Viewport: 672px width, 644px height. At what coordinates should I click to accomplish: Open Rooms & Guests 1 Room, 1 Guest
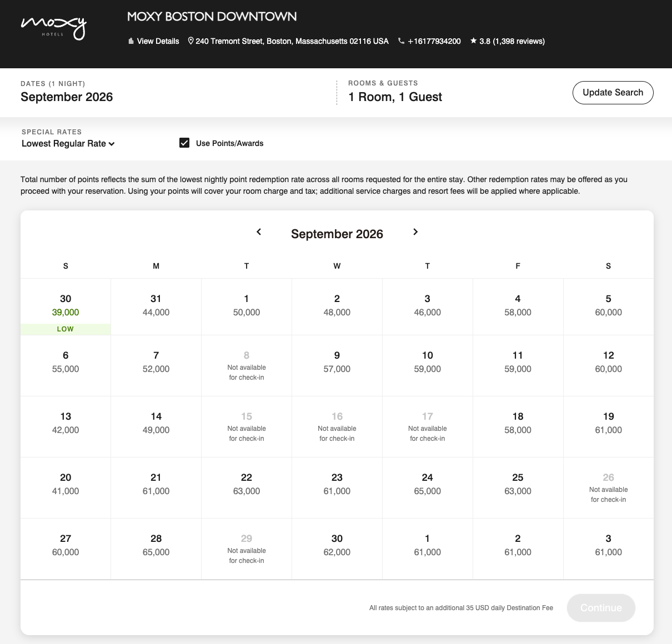pyautogui.click(x=395, y=92)
